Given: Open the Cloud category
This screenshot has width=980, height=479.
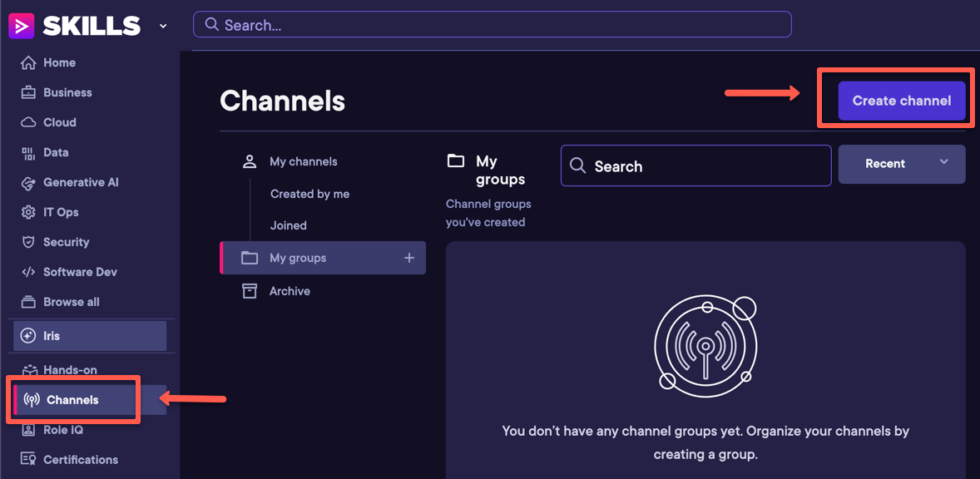Looking at the screenshot, I should coord(57,122).
